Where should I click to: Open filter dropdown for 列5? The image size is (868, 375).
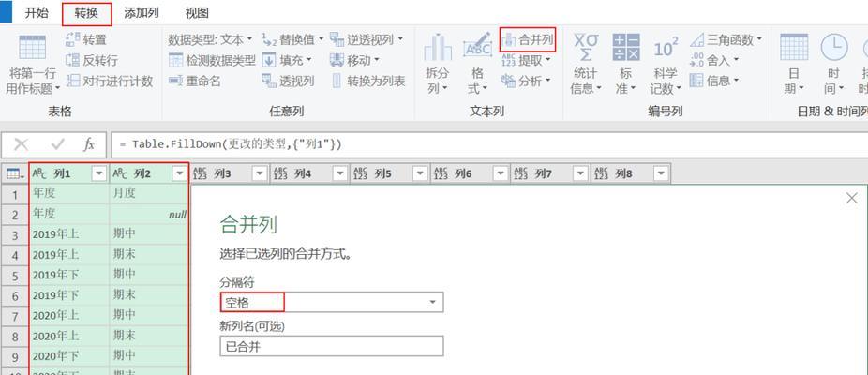tap(420, 174)
